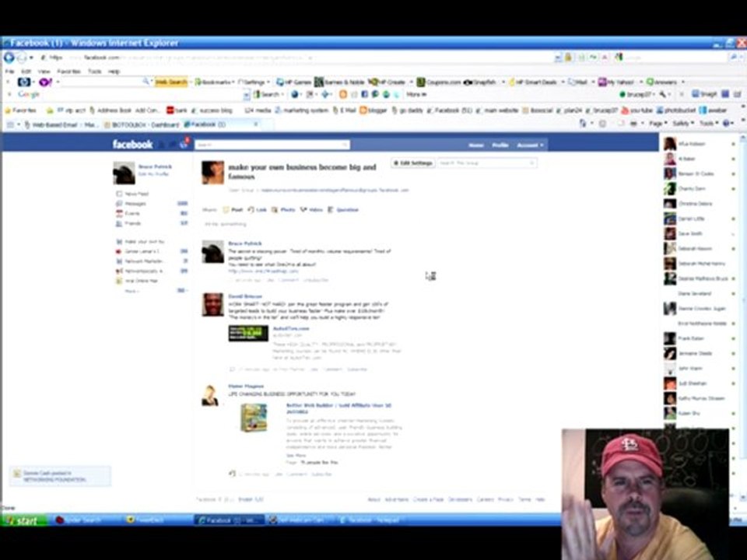Switch to the Web-Based Email tab
The image size is (747, 560).
61,124
